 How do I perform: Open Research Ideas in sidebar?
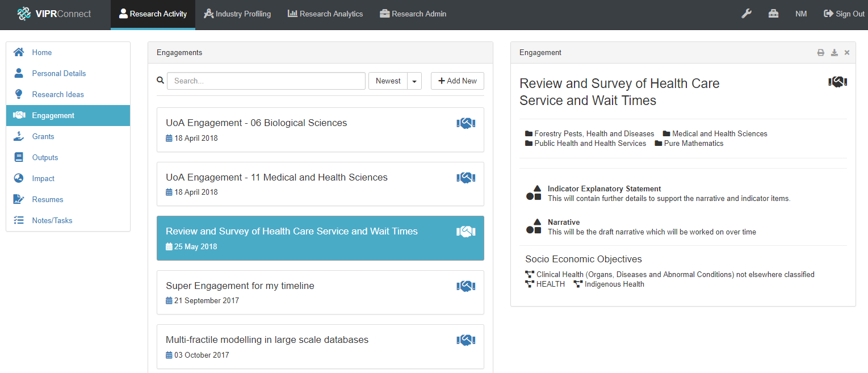[68, 94]
